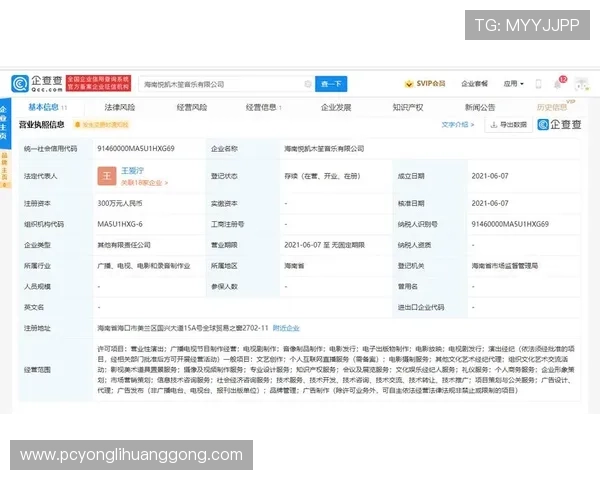This screenshot has height=480, width=600.
Task: Click the 所属地区 value 海南省
Action: (294, 266)
